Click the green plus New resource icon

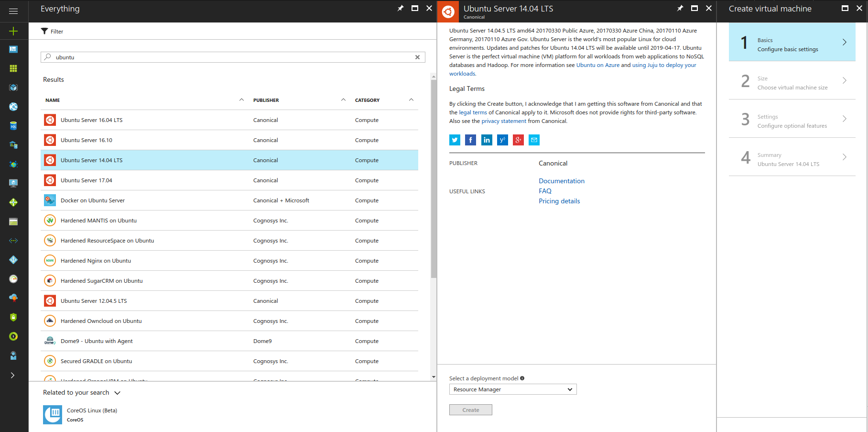point(13,31)
